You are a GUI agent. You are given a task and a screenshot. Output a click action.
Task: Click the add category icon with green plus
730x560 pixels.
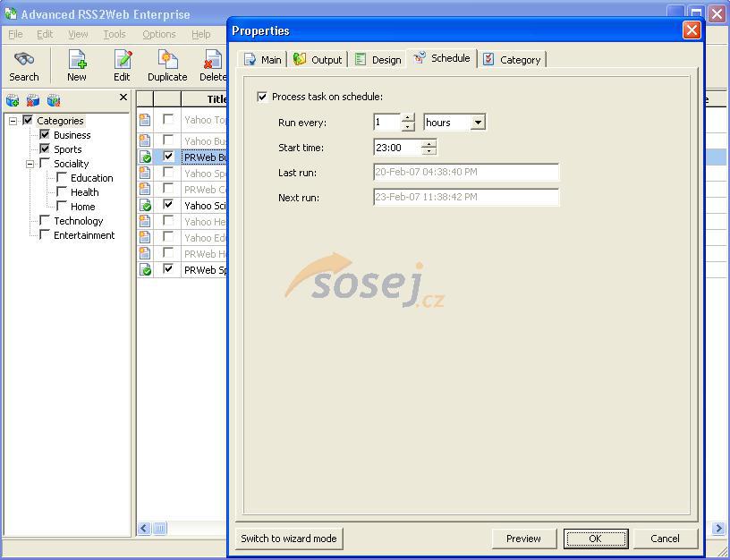tap(13, 99)
